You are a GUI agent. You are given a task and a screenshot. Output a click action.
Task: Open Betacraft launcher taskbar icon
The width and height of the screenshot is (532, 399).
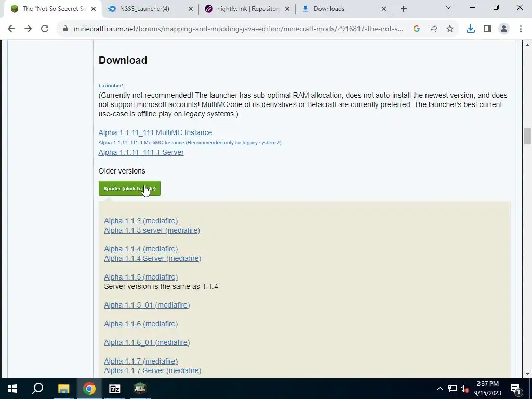pyautogui.click(x=140, y=389)
